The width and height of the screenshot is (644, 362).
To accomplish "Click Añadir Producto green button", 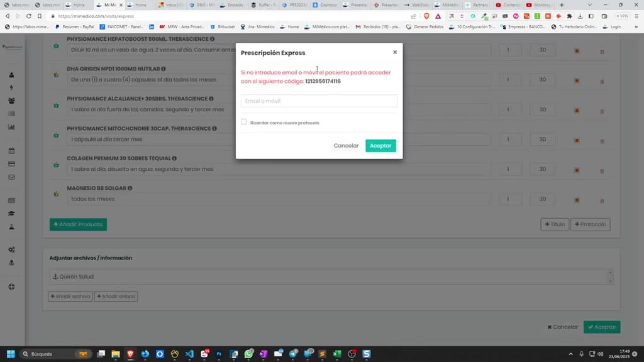I will [79, 224].
